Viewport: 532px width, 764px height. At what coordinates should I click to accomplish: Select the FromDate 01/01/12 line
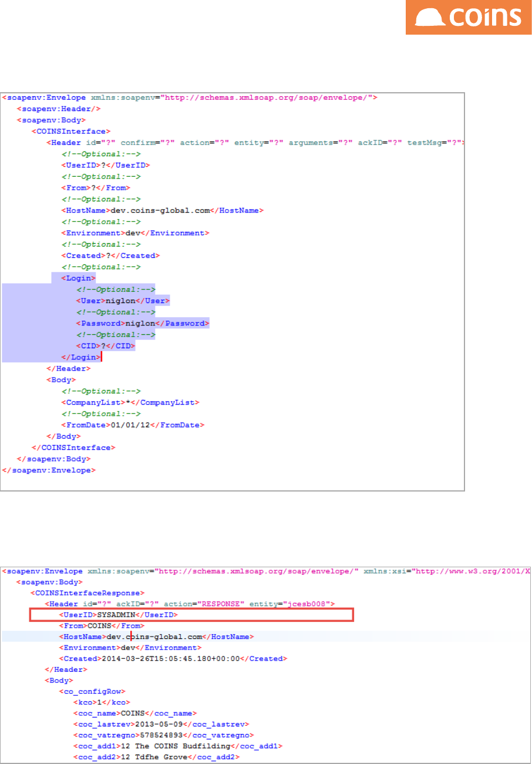132,425
